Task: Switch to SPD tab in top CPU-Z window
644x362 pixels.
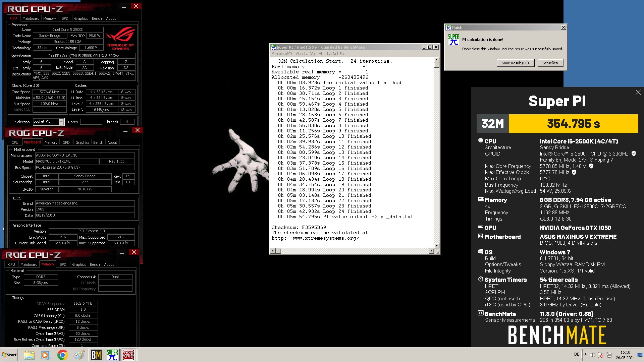Action: pos(65,18)
